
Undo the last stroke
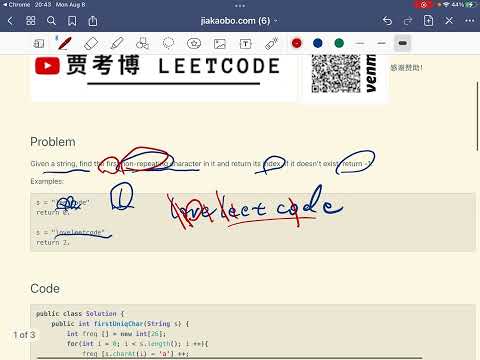[x=387, y=21]
